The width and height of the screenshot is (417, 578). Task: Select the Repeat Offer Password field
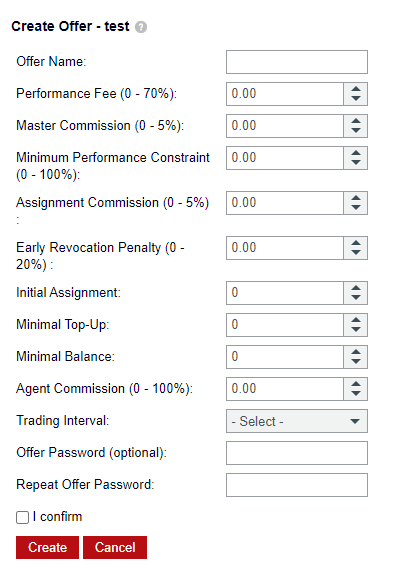[x=297, y=485]
